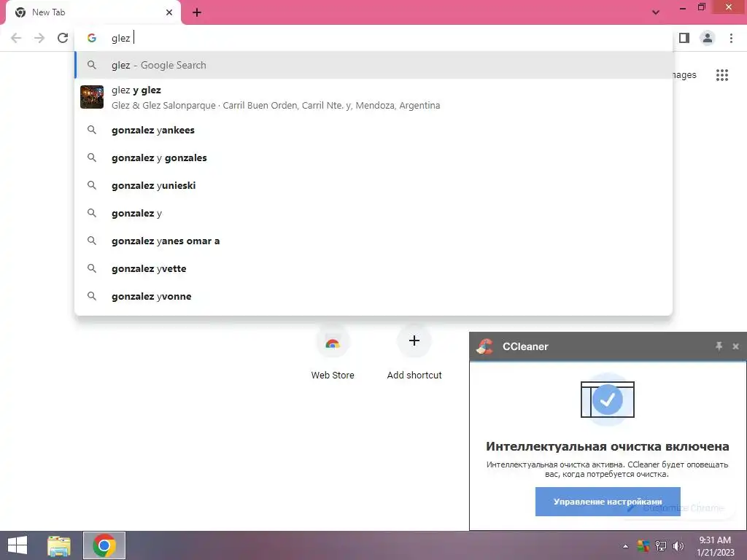Open the taskbar clock showing 9:31 AM
This screenshot has height=560, width=747.
(715, 546)
